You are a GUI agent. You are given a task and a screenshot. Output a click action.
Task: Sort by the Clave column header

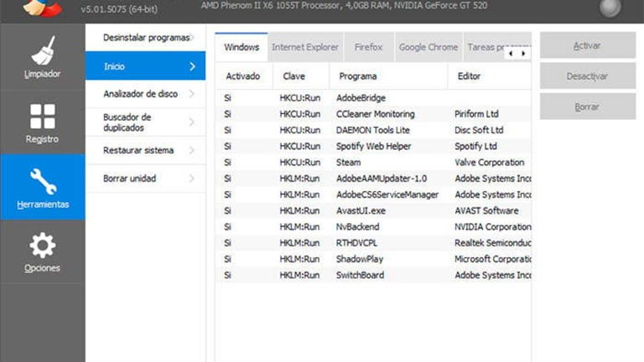(301, 76)
